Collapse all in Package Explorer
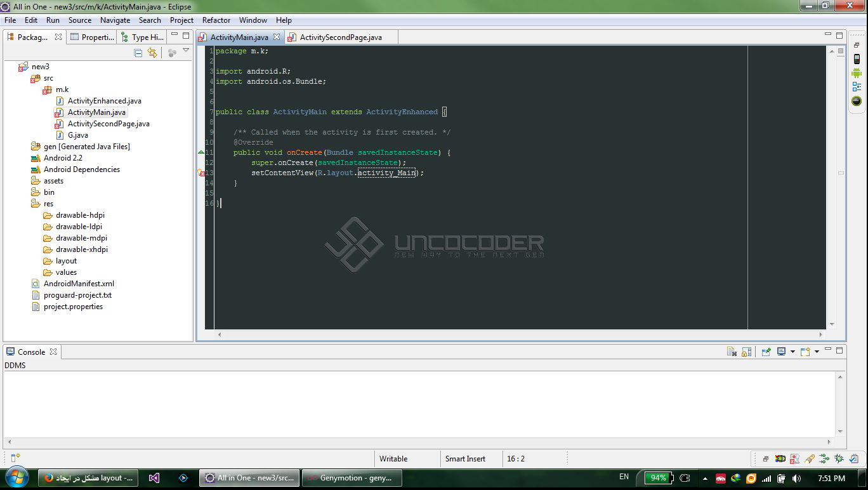Image resolution: width=868 pixels, height=490 pixels. [x=138, y=53]
